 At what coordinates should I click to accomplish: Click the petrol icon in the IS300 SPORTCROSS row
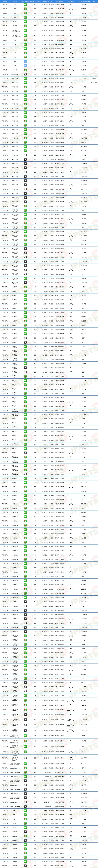click(25, 35)
